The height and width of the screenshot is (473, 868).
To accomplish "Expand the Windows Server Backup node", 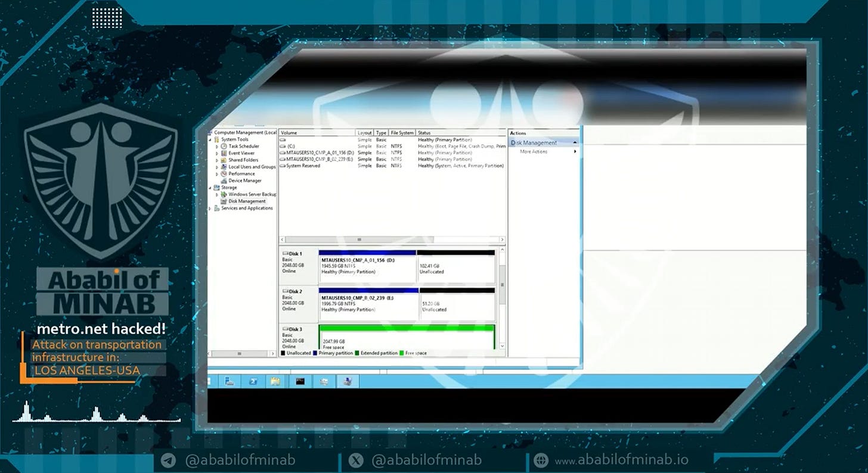I will click(x=217, y=194).
